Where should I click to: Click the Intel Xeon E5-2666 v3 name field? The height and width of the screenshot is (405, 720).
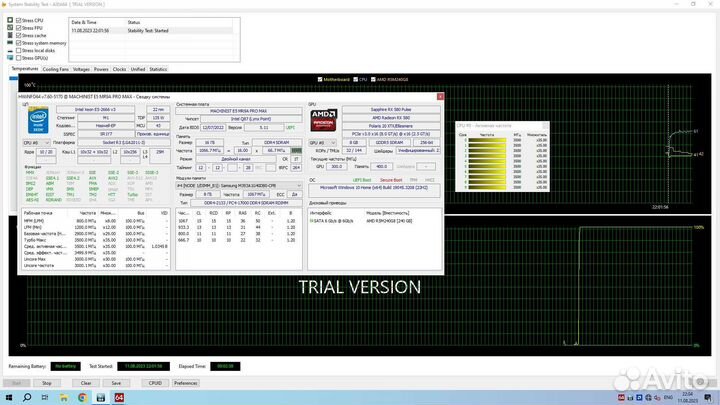96,110
